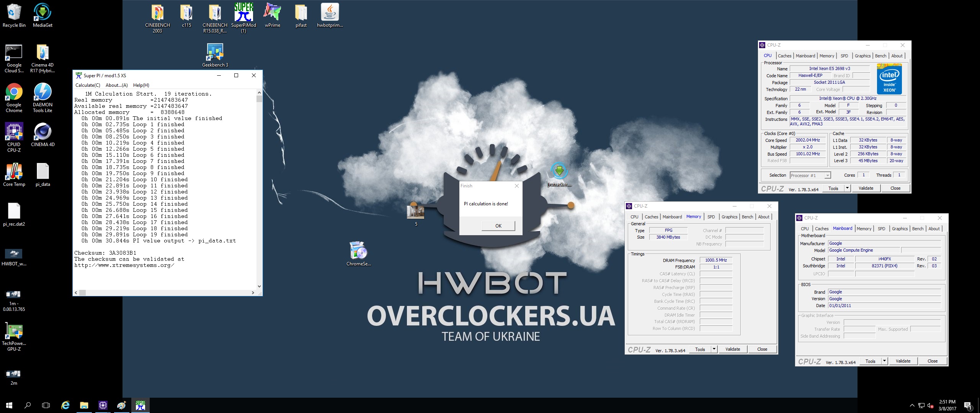Viewport: 980px width, 413px height.
Task: Open CINEBENCH R15.038 folder icon
Action: 215,18
